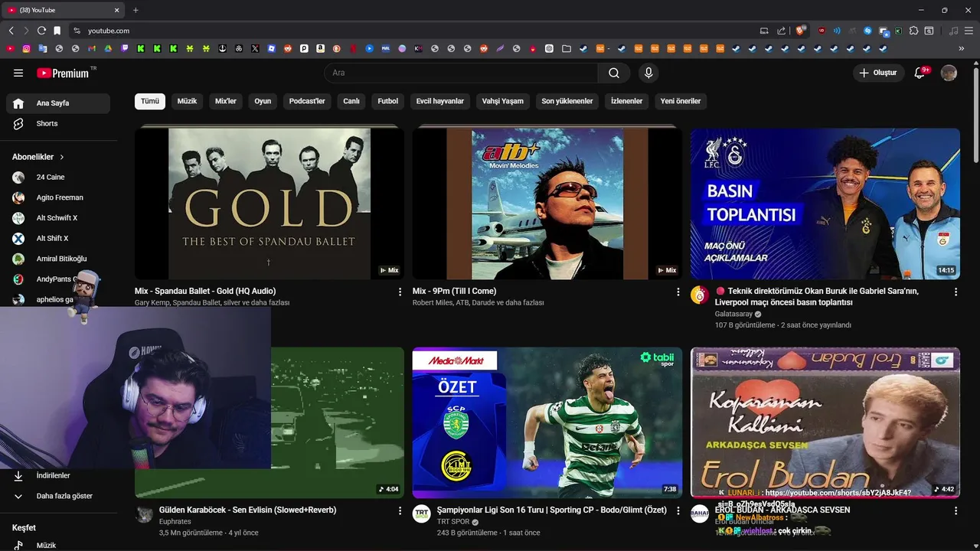The height and width of the screenshot is (551, 980).
Task: Click the İndirilenler downloads icon
Action: (18, 476)
